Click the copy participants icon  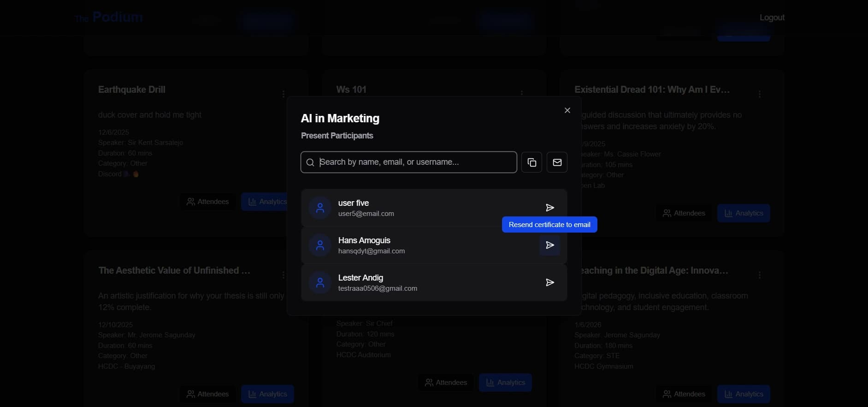[531, 162]
